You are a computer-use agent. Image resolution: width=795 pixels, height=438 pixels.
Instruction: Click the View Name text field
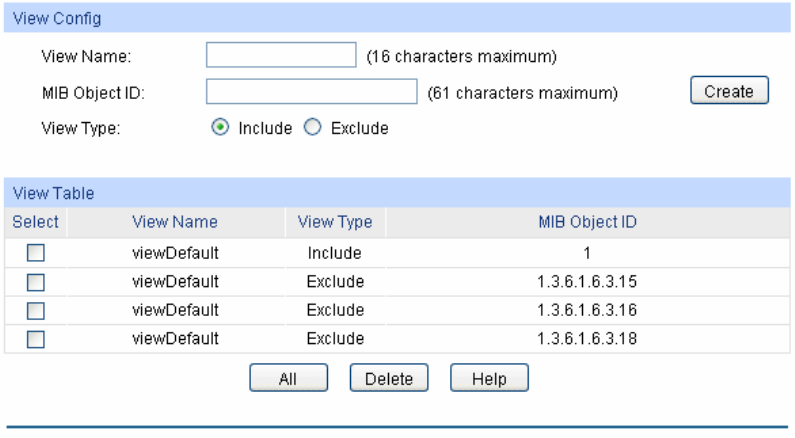281,55
